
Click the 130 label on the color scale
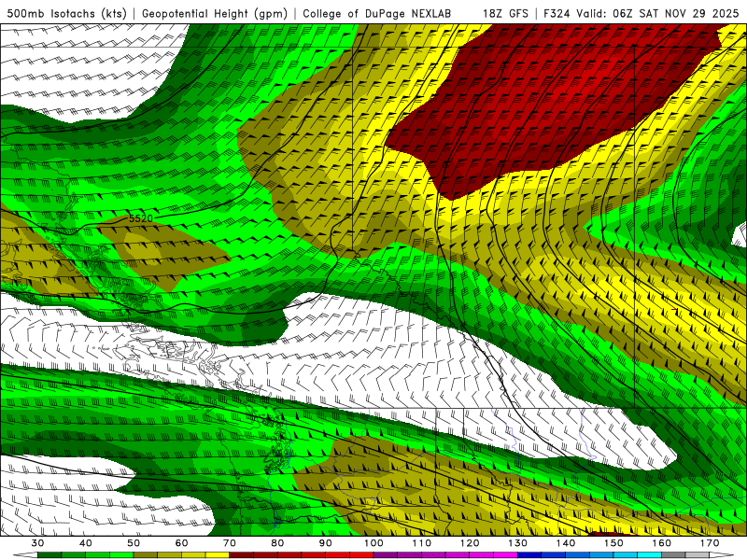(518, 543)
